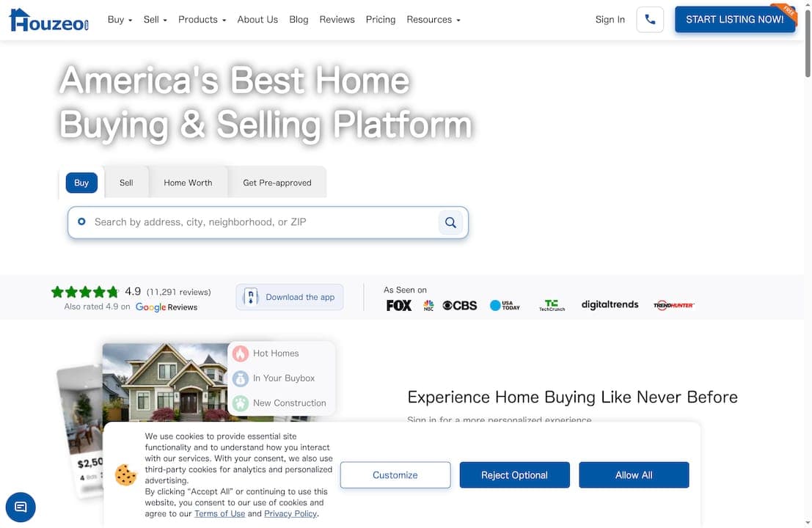
Task: Click START LISTING NOW! button
Action: click(735, 20)
